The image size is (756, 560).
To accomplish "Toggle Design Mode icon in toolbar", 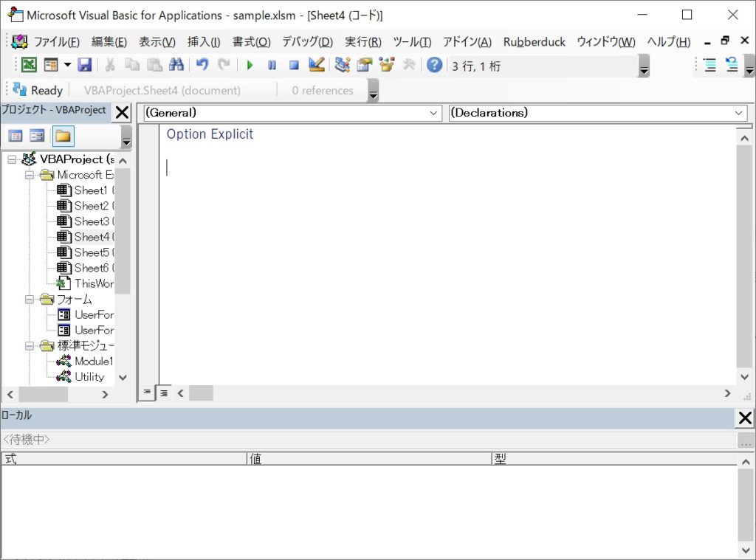I will pyautogui.click(x=317, y=65).
